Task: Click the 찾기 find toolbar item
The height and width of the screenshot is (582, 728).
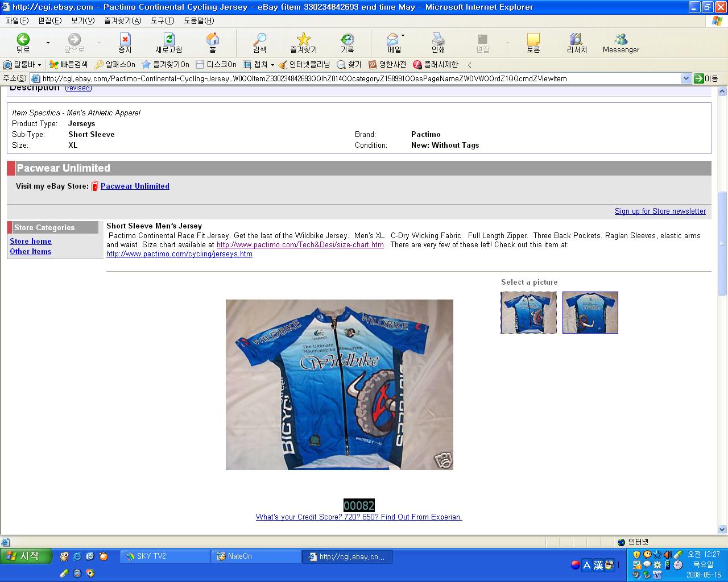Action: coord(349,65)
